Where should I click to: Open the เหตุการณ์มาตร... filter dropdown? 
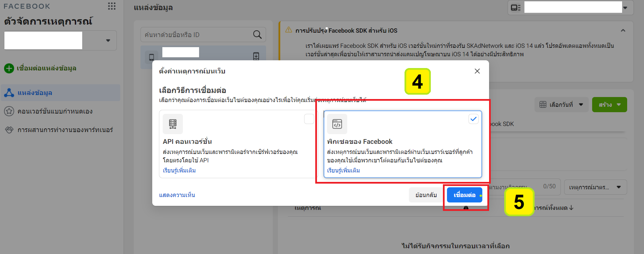coord(595,187)
